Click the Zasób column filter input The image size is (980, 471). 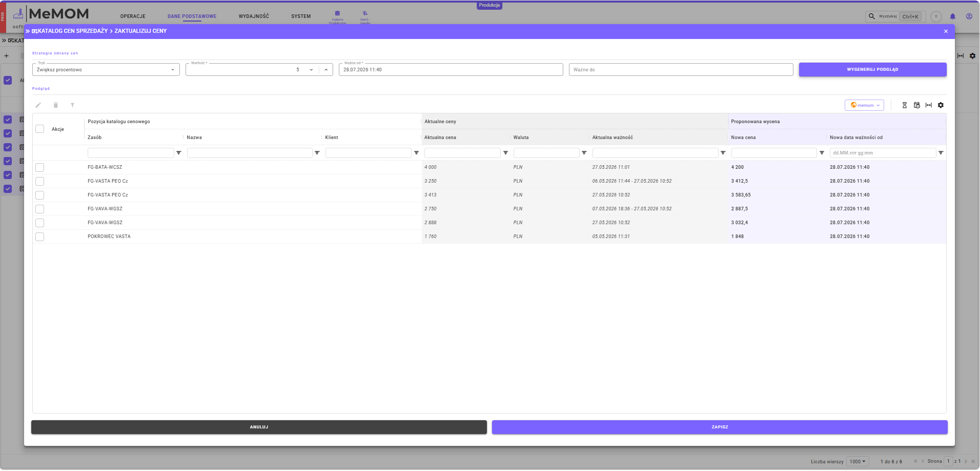point(131,153)
